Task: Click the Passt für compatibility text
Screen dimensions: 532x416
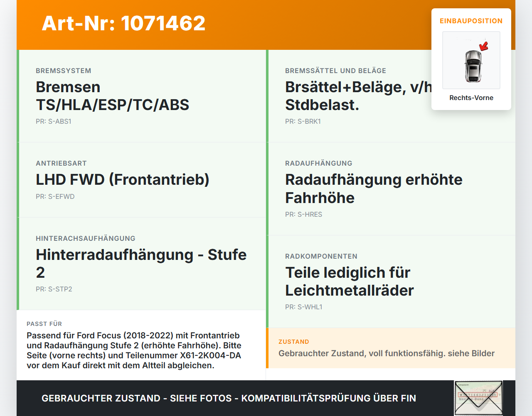Action: 134,350
